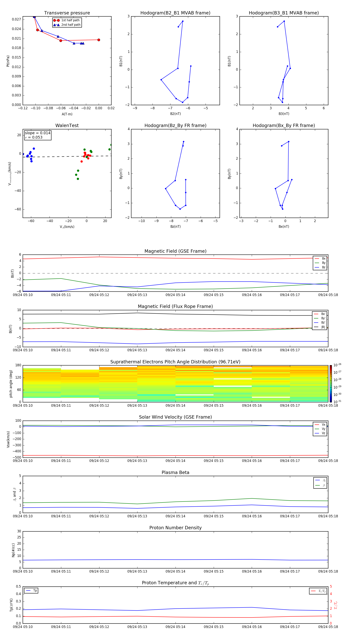Click the 10^-26 colorbar tick label

pyautogui.click(x=337, y=365)
